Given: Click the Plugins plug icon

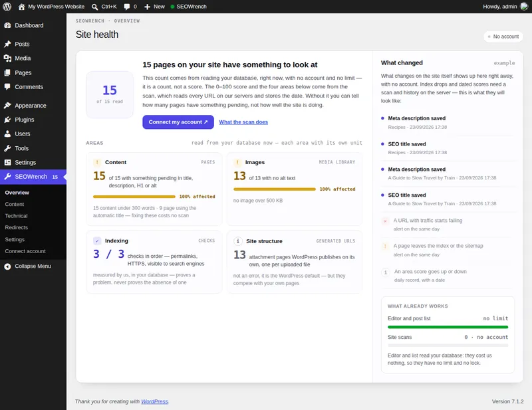Looking at the screenshot, I should (x=7, y=120).
